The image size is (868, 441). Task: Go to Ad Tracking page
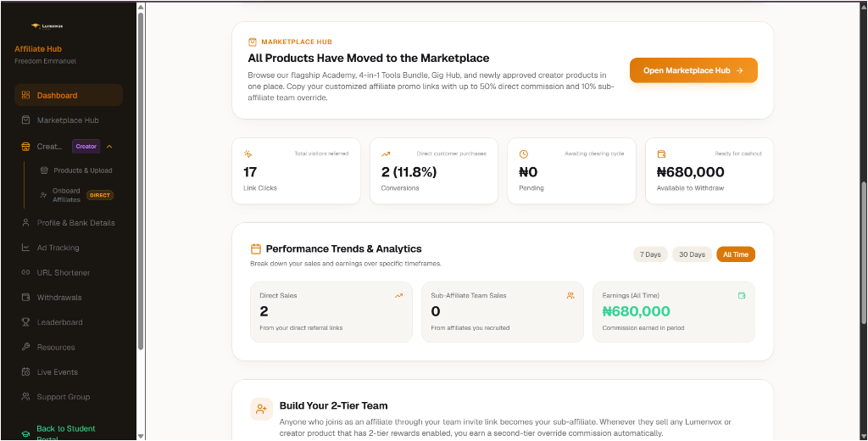pos(69,248)
